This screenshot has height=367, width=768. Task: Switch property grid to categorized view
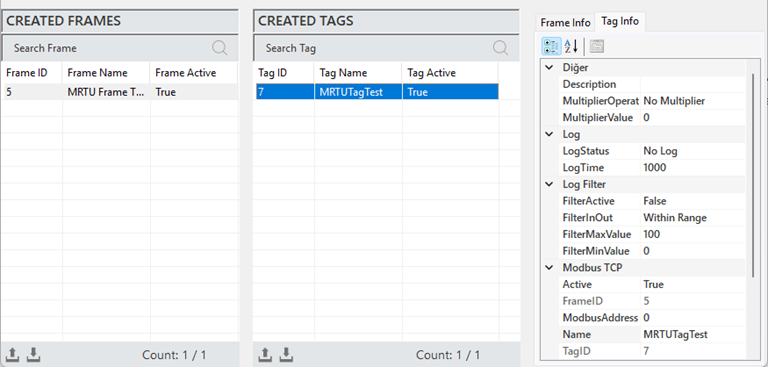coord(551,47)
